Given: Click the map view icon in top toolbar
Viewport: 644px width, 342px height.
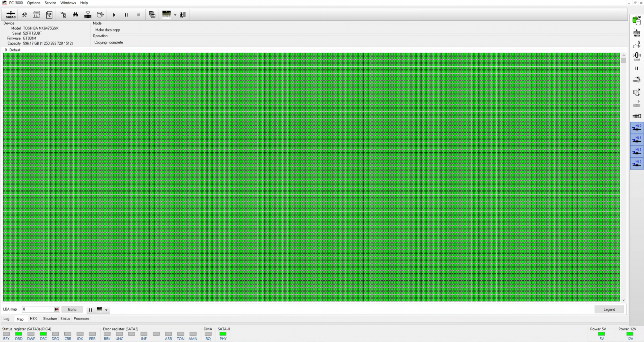Looking at the screenshot, I should click(x=166, y=14).
